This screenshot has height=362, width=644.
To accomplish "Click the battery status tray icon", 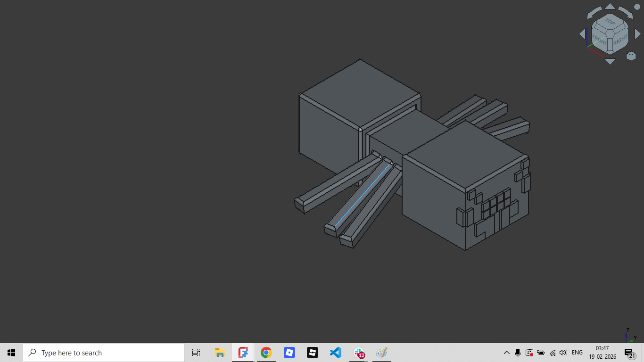I will click(541, 353).
